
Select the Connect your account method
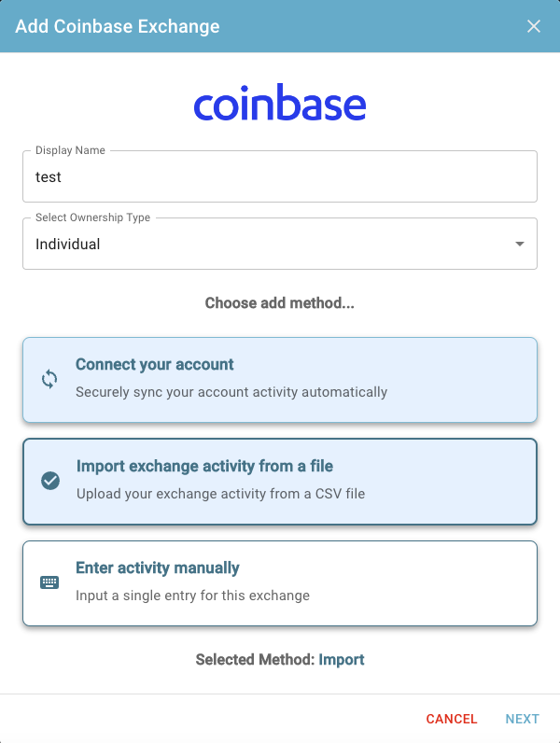(x=279, y=380)
